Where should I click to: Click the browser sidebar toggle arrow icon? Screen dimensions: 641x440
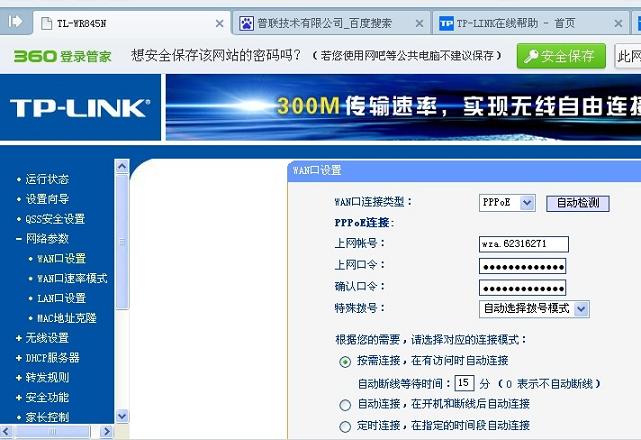[15, 21]
